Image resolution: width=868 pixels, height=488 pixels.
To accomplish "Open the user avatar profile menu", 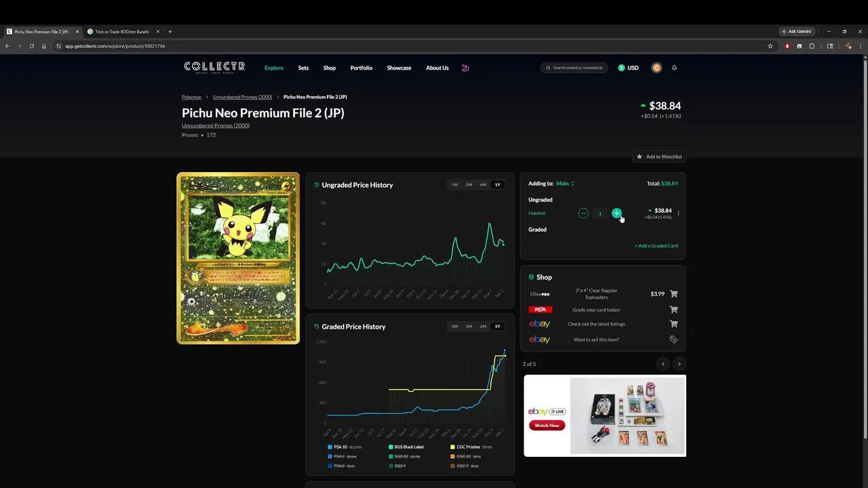I will click(x=656, y=68).
